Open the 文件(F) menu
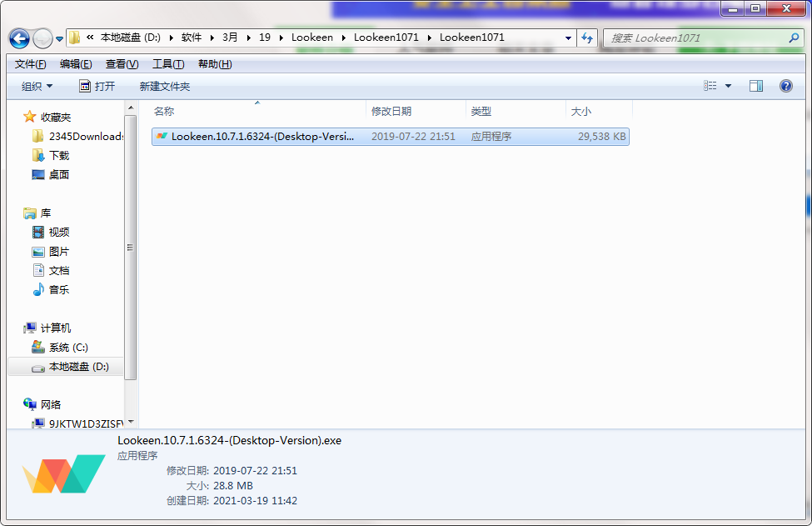The height and width of the screenshot is (526, 812). [31, 64]
